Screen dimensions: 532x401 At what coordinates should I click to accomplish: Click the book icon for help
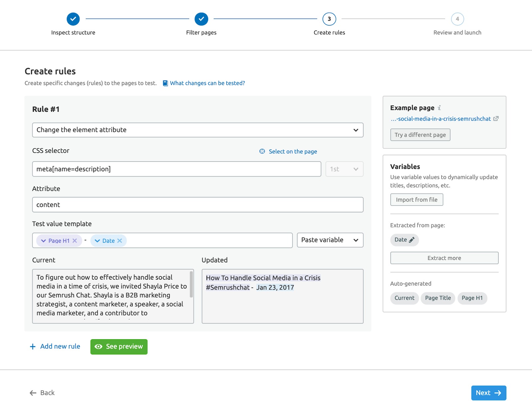(165, 83)
